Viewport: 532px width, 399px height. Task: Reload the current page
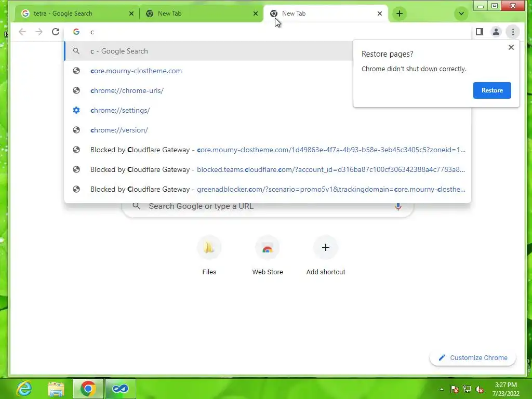click(x=56, y=32)
